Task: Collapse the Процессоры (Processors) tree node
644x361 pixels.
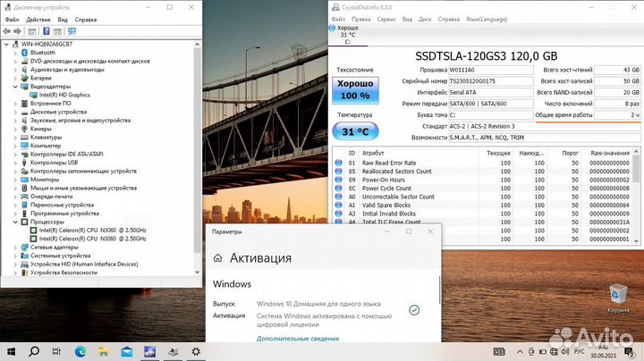Action: [16, 222]
